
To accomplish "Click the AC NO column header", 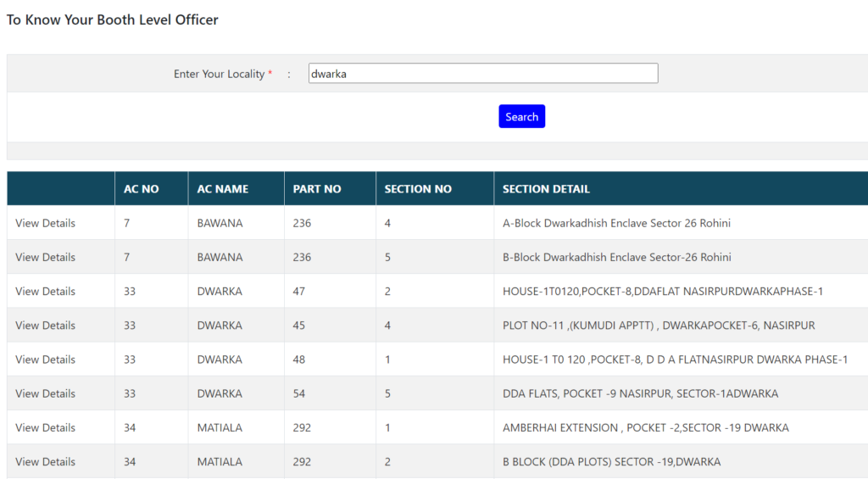I will [142, 189].
